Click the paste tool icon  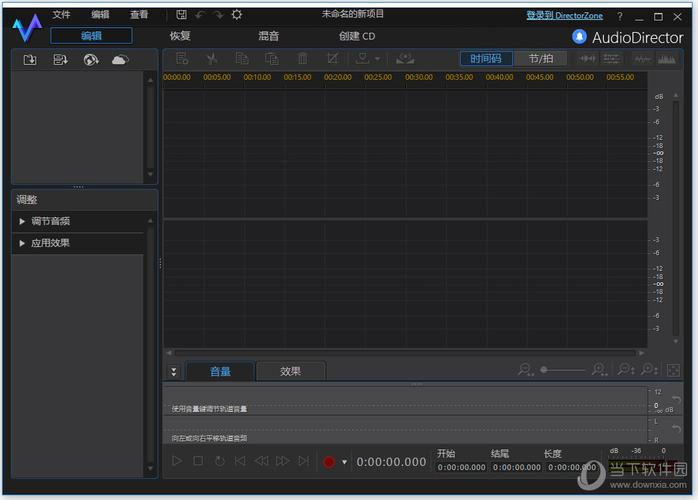(272, 58)
